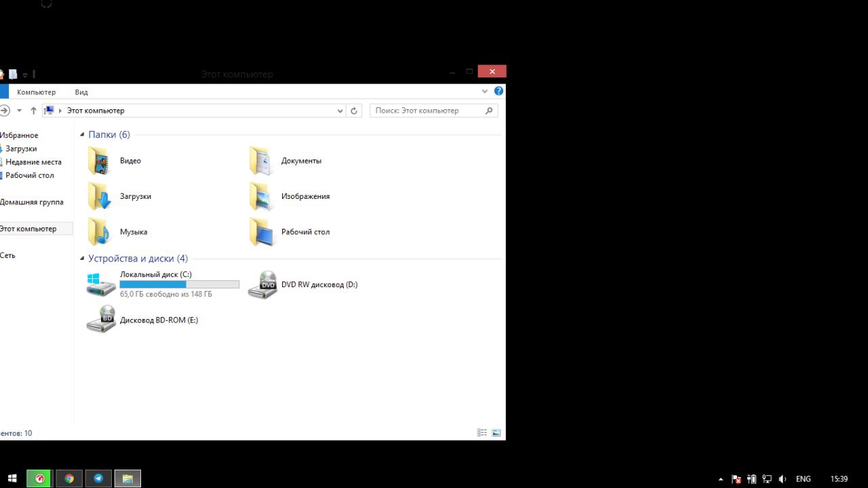Click Этот компьютер breadcrumb in address bar
The image size is (868, 488).
click(x=96, y=111)
